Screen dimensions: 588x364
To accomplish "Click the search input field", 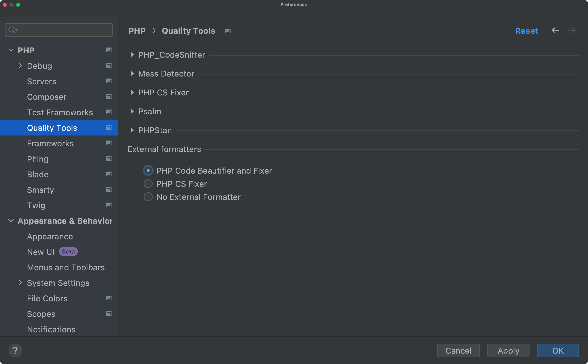I will [59, 30].
